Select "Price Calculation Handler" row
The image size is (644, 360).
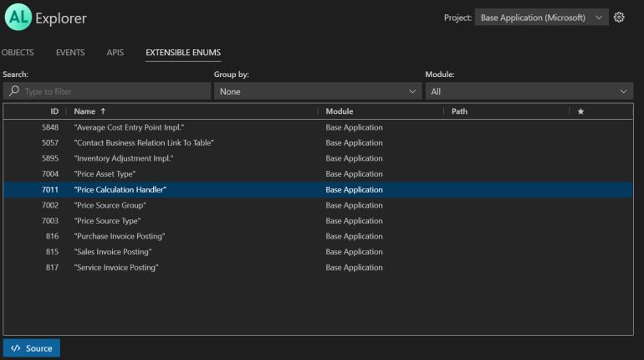(318, 189)
